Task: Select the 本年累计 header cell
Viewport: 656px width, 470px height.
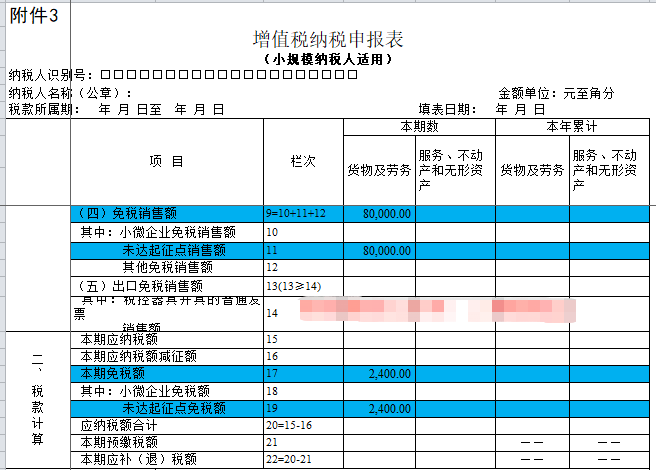Action: tap(571, 128)
